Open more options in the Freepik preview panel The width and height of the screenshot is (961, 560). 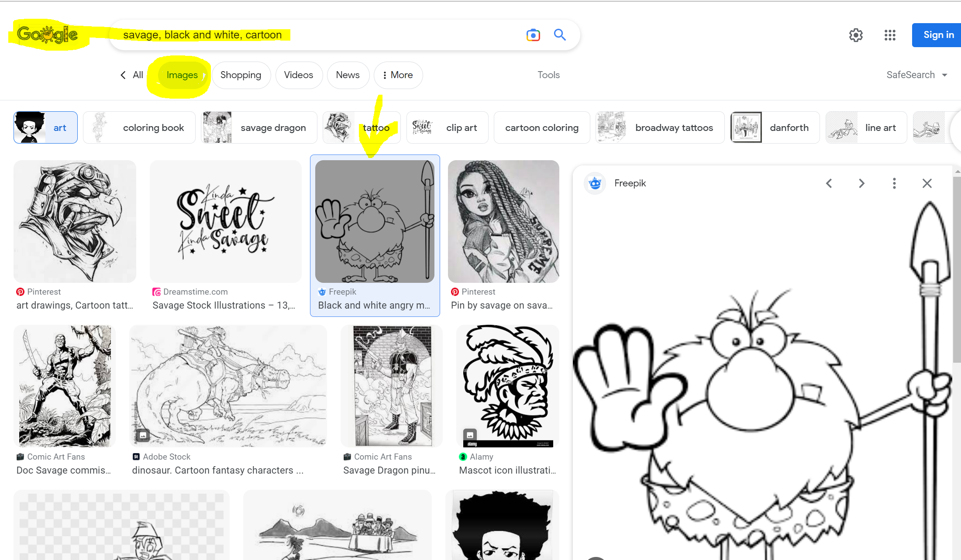coord(894,183)
